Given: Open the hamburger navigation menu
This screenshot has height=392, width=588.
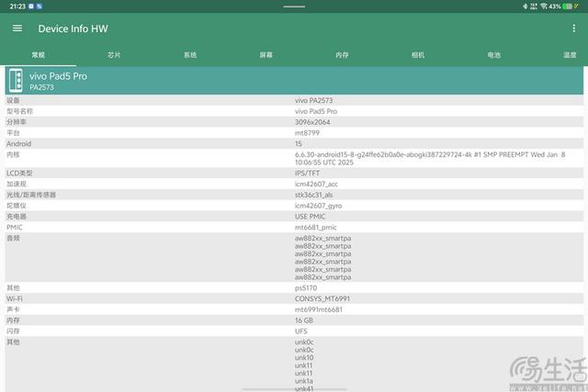Looking at the screenshot, I should [x=17, y=28].
